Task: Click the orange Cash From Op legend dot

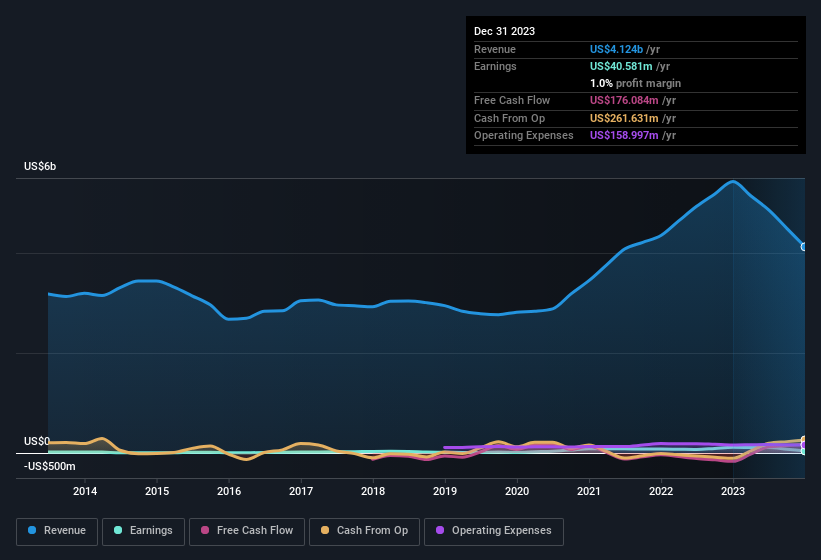Action: (326, 530)
